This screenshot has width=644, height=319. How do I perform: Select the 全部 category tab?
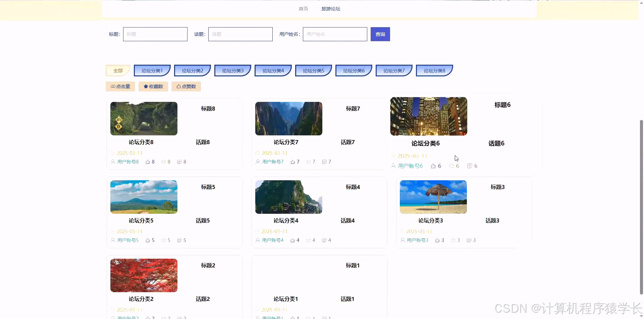(x=118, y=70)
